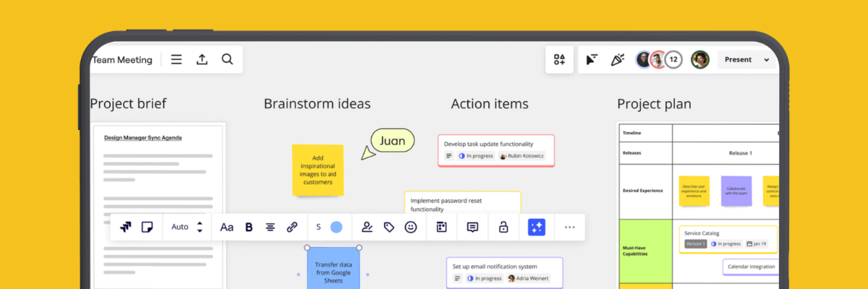Click the first collaborator avatar
The image size is (868, 289).
pyautogui.click(x=643, y=60)
